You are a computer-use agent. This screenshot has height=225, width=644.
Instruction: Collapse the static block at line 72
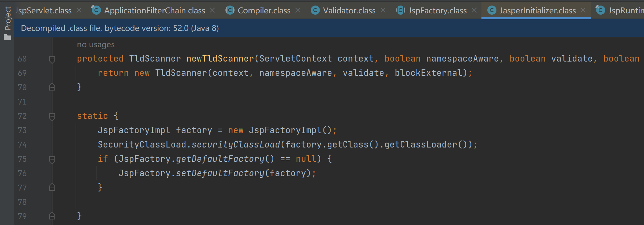[x=52, y=116]
